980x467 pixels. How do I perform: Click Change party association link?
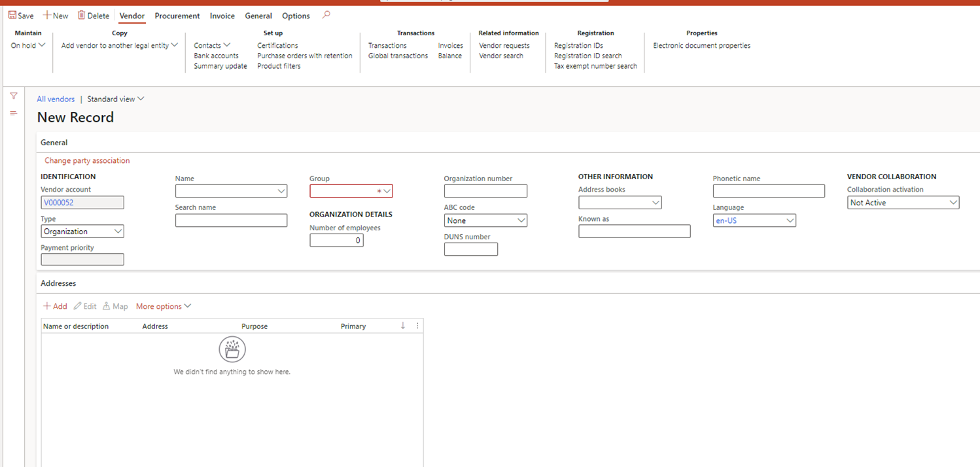[x=87, y=161]
